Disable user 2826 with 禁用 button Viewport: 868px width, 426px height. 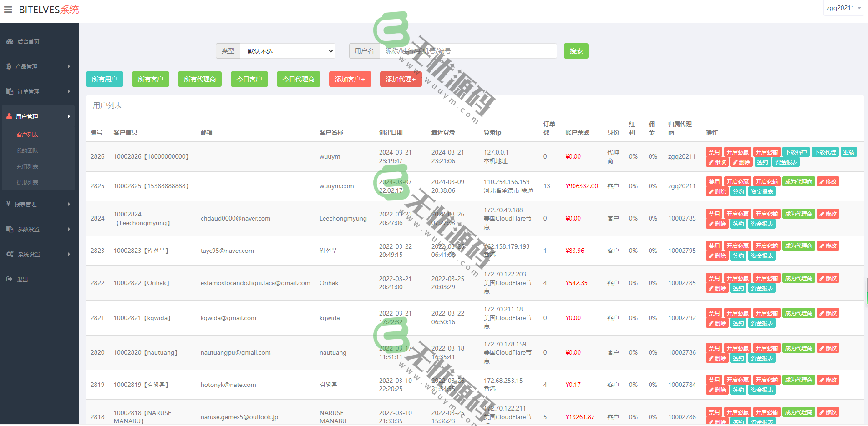point(714,152)
